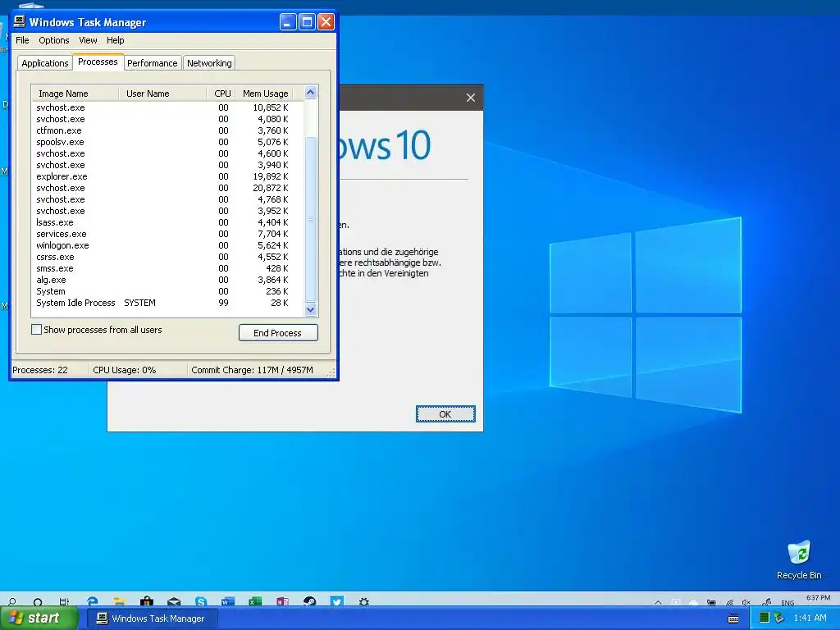Click the on-screen keyboard icon in XP taskbar
Image resolution: width=840 pixels, height=630 pixels.
pyautogui.click(x=733, y=619)
